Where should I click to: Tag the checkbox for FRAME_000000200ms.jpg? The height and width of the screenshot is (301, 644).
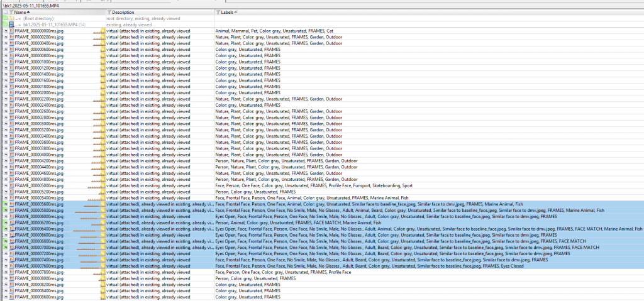click(x=5, y=37)
